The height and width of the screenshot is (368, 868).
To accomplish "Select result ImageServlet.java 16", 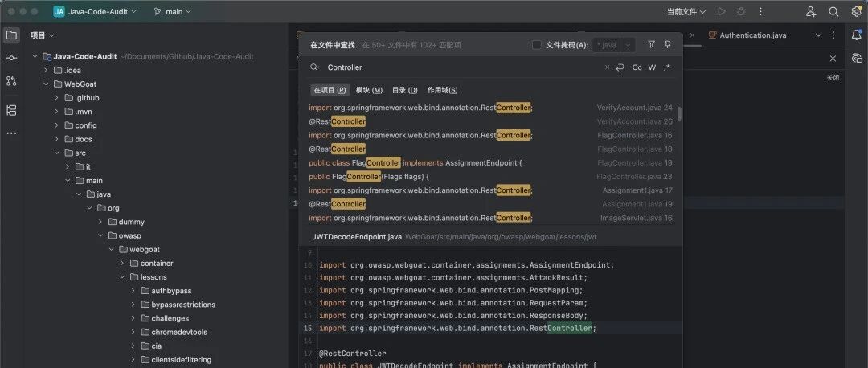I will pos(490,218).
